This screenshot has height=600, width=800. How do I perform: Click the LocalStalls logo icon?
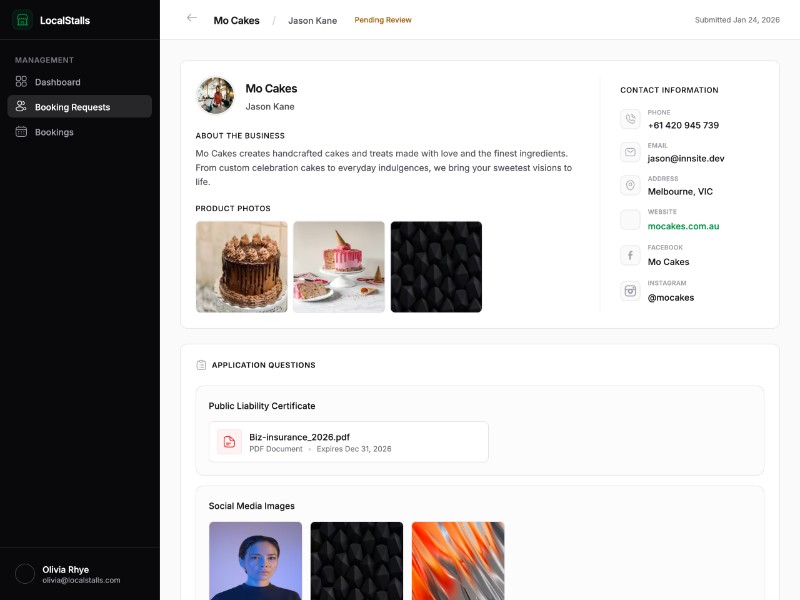[x=22, y=20]
